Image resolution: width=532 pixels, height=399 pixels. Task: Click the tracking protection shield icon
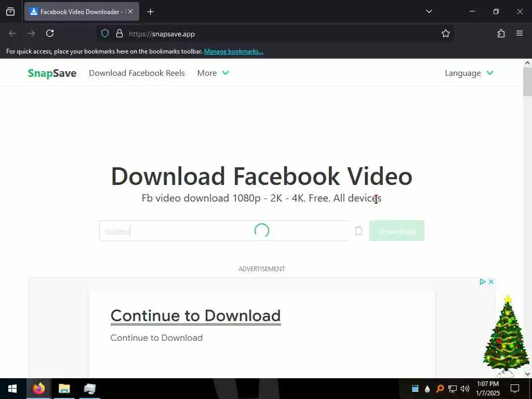(x=105, y=33)
